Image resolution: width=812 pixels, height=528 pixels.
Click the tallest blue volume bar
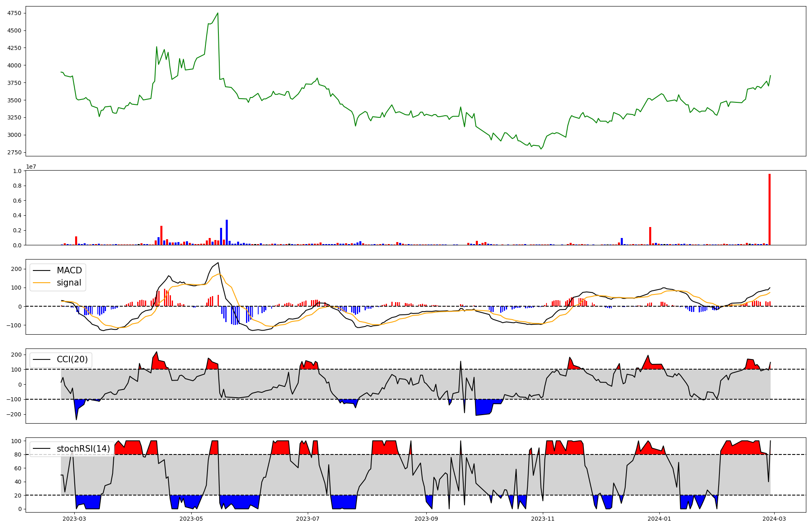click(x=227, y=232)
